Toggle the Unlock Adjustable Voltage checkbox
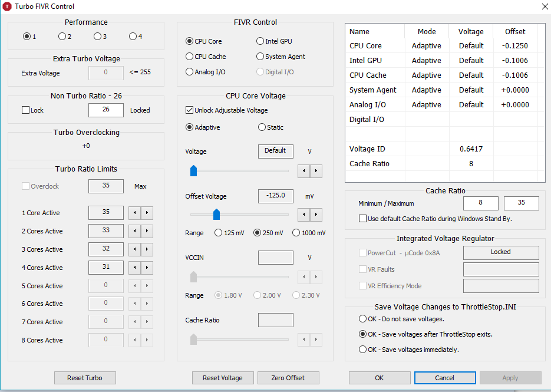 pos(189,110)
